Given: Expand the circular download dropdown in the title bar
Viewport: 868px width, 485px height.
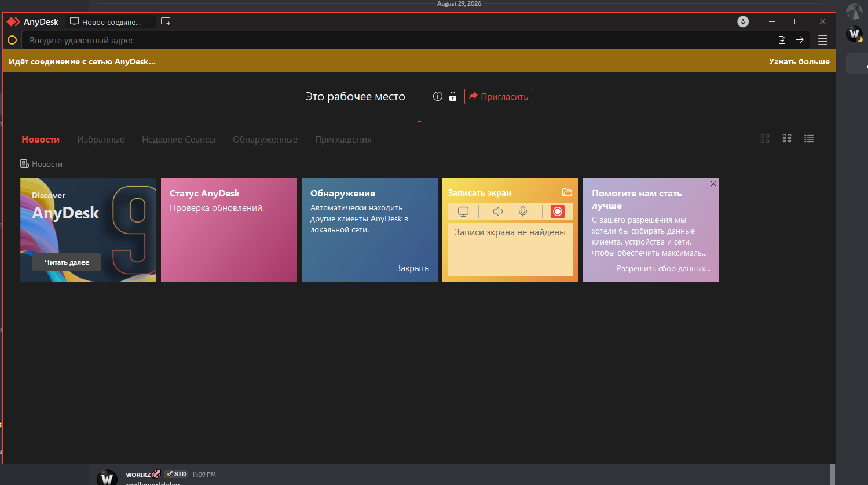Looking at the screenshot, I should [x=743, y=21].
